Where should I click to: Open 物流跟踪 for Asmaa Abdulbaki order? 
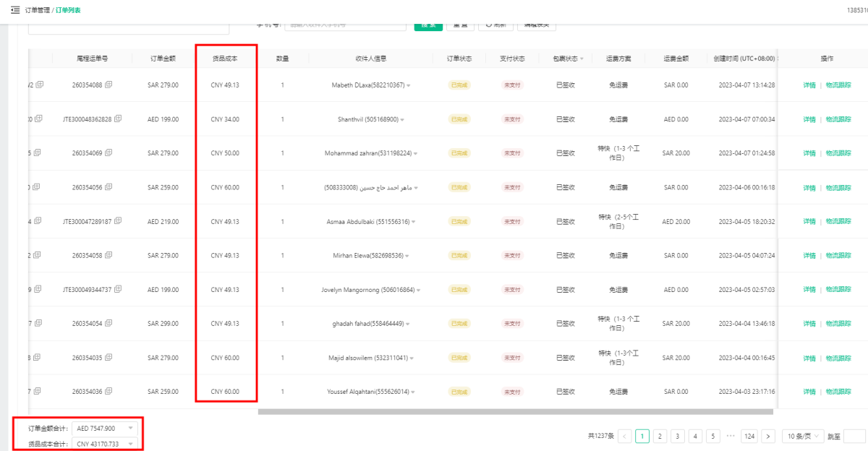pos(838,221)
